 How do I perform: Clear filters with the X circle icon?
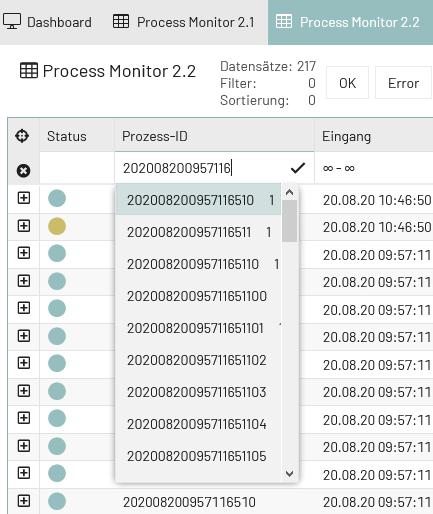coord(23,171)
